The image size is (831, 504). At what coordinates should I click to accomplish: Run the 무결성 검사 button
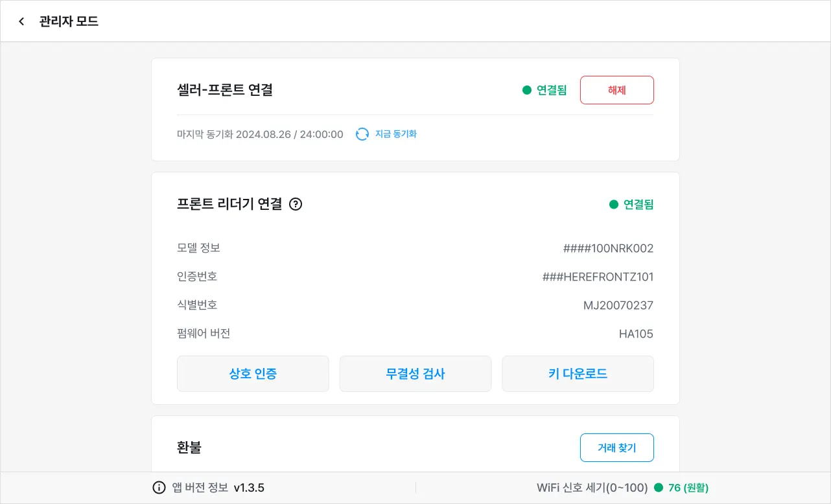pyautogui.click(x=415, y=374)
